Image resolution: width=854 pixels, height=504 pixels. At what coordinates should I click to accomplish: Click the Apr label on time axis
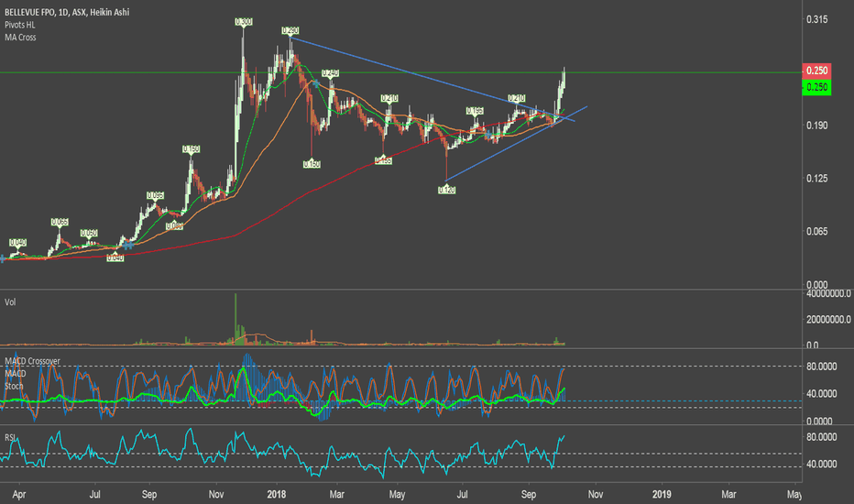(x=19, y=494)
